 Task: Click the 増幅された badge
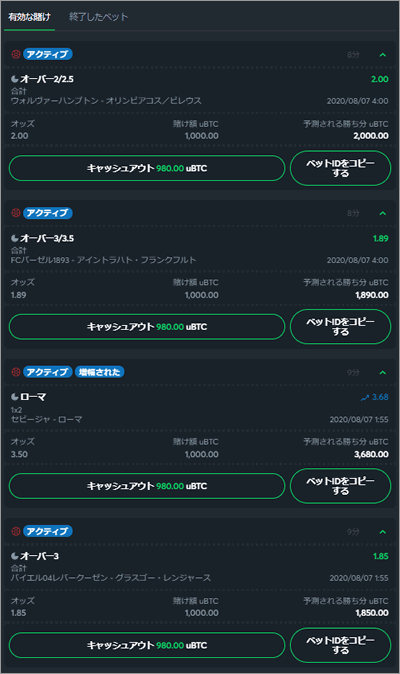pos(100,372)
